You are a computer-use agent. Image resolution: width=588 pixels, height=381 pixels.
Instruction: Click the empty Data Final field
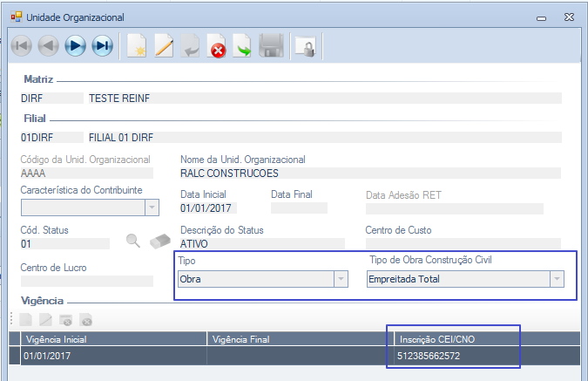(x=299, y=208)
